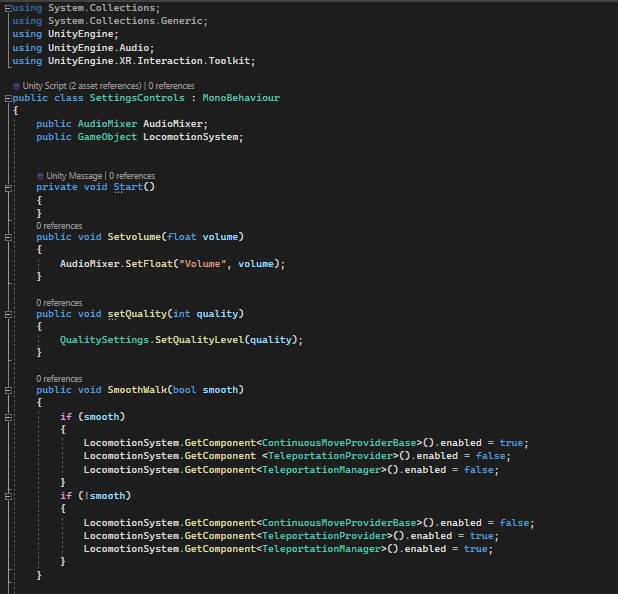The width and height of the screenshot is (618, 594).
Task: Fold the Setvolume method
Action: (7, 237)
